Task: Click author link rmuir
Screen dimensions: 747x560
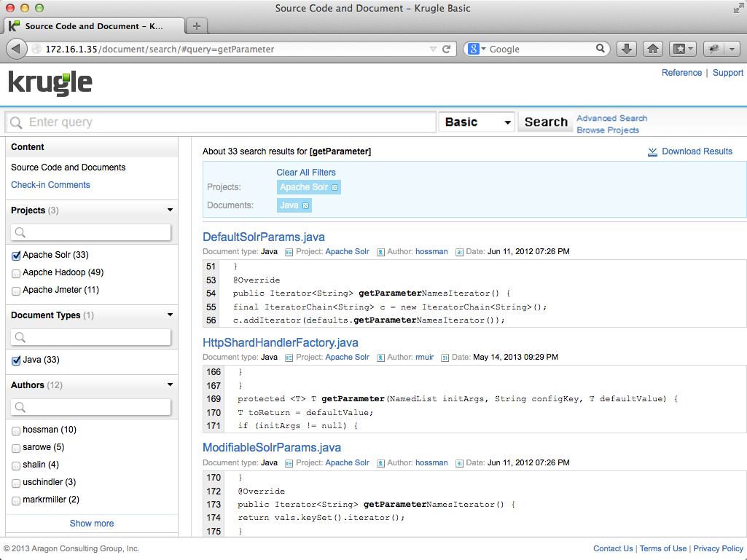Action: pos(424,357)
